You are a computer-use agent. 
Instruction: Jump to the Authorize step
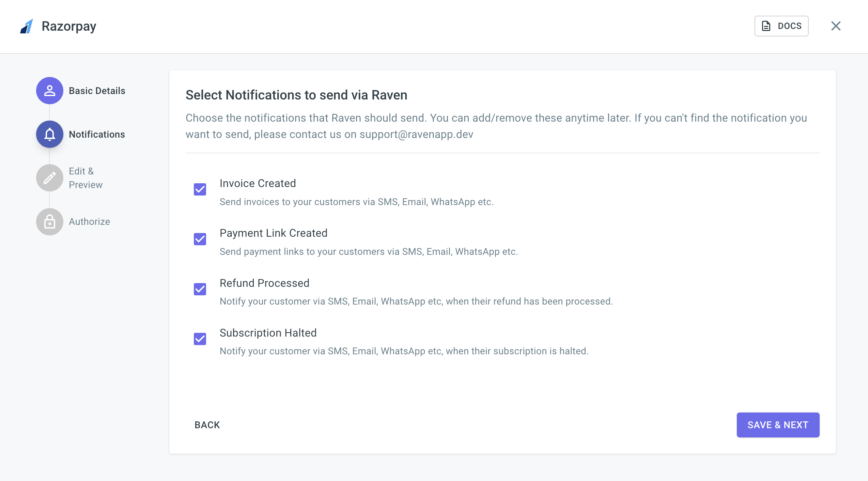pyautogui.click(x=89, y=221)
